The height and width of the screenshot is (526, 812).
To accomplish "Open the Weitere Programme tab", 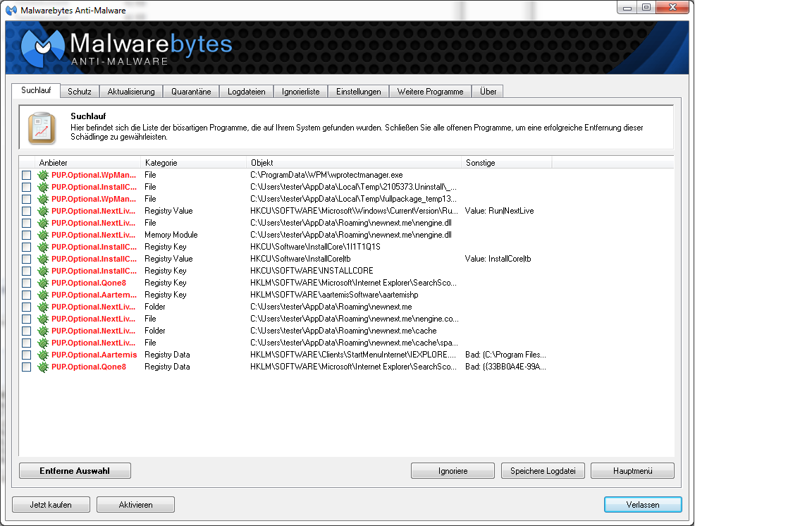I will pyautogui.click(x=431, y=91).
